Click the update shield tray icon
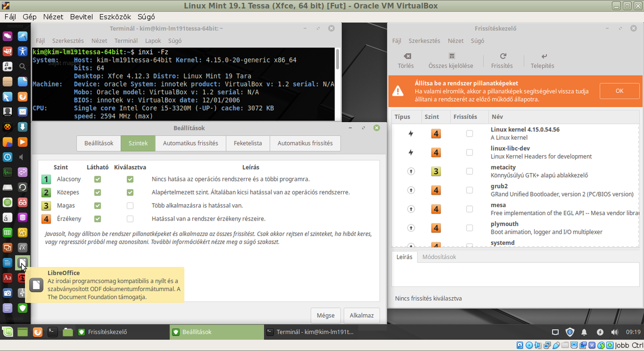Viewport: 644px width, 351px height. click(x=570, y=332)
